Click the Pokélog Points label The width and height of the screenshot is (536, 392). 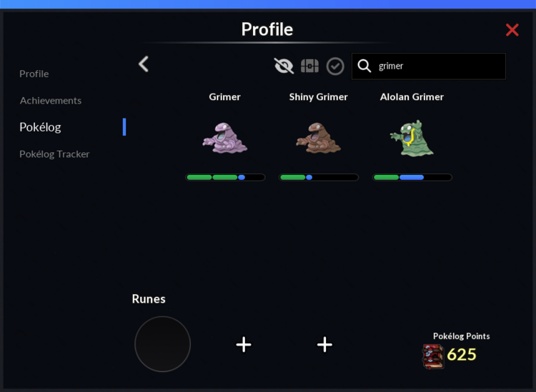click(x=462, y=336)
